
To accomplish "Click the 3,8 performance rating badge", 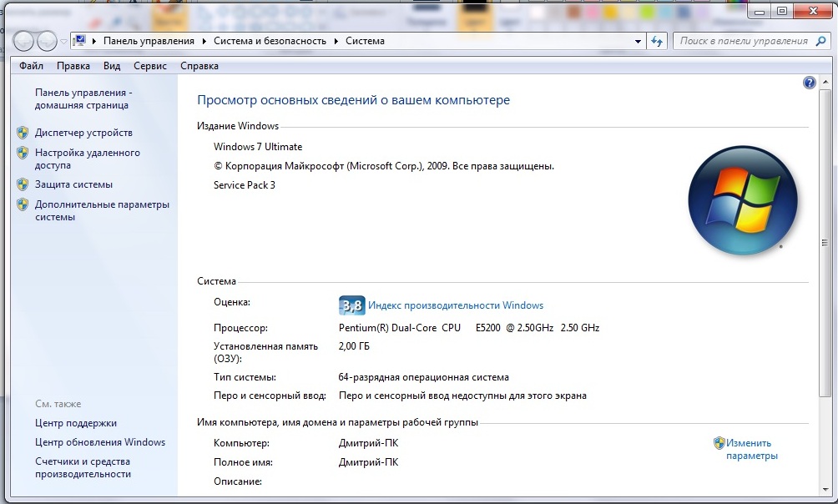I will point(351,305).
